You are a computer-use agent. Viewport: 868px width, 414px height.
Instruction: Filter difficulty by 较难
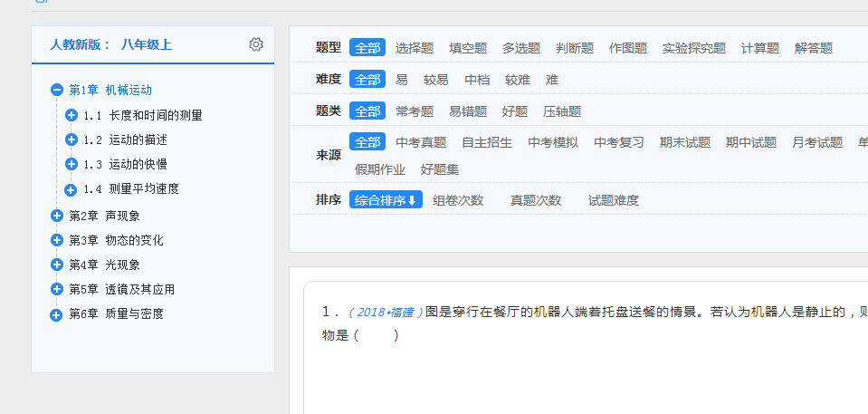518,80
